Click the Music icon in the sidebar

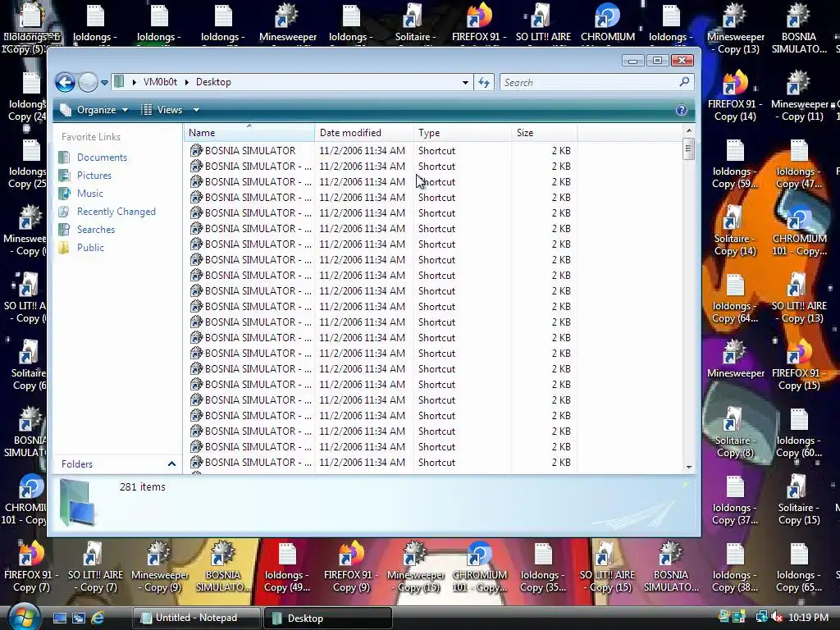[64, 194]
